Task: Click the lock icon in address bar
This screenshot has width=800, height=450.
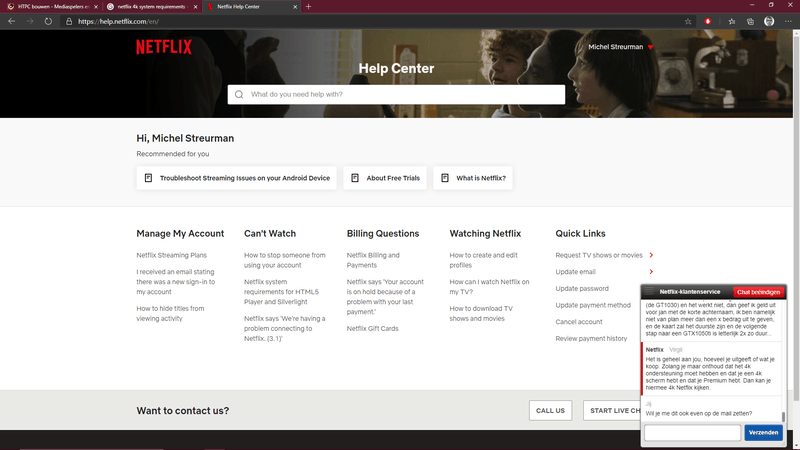Action: (x=69, y=21)
